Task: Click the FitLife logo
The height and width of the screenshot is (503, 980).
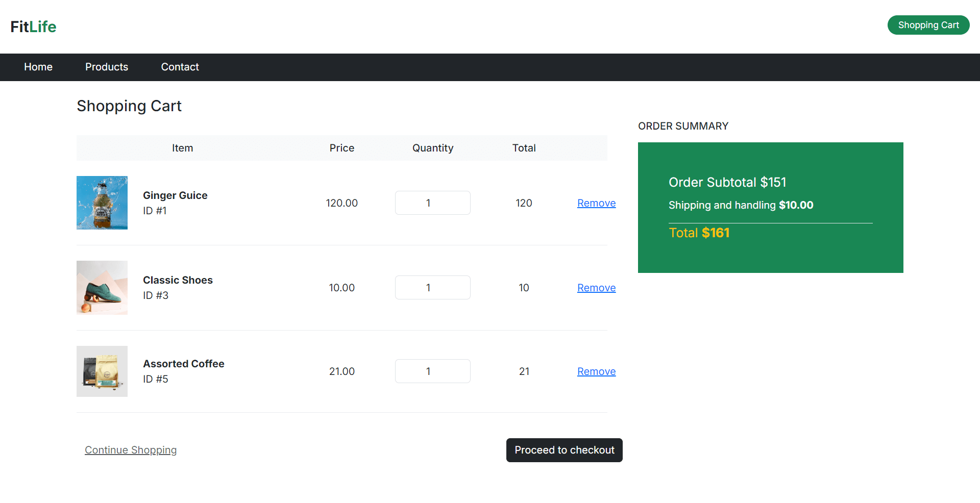Action: tap(33, 27)
